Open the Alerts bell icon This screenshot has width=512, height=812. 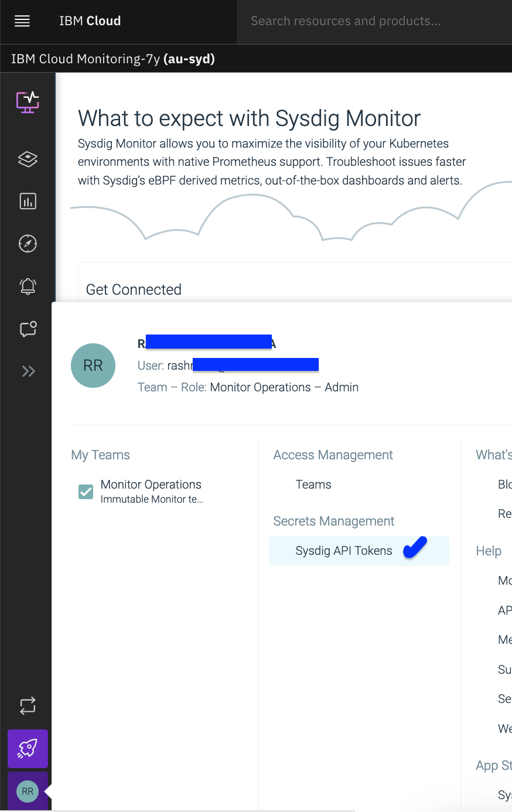click(28, 286)
